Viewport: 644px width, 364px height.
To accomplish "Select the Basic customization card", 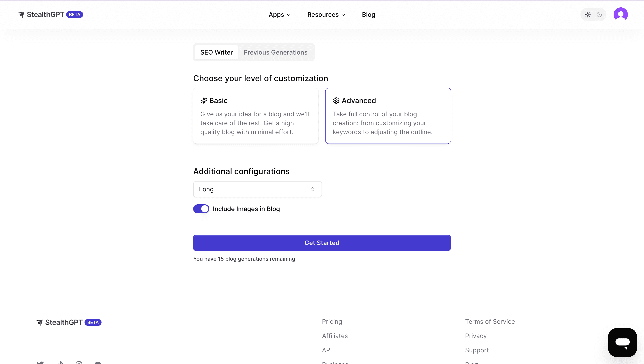I will [x=256, y=116].
